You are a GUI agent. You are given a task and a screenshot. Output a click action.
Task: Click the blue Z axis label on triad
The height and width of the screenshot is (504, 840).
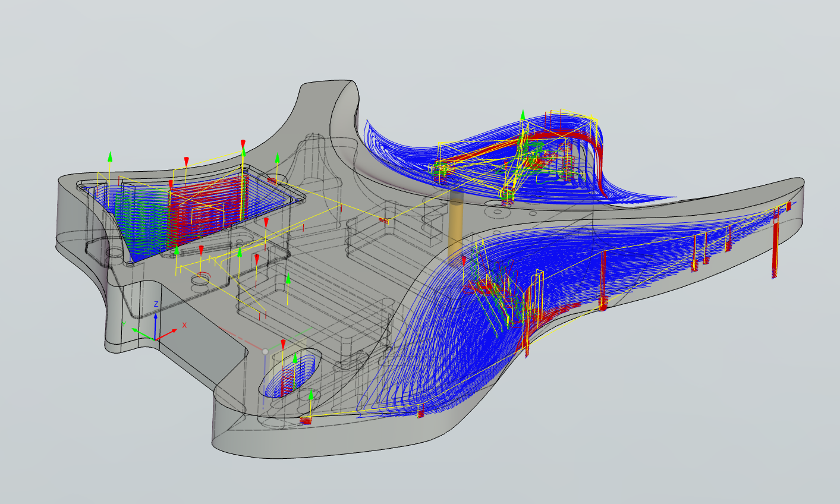(x=156, y=304)
